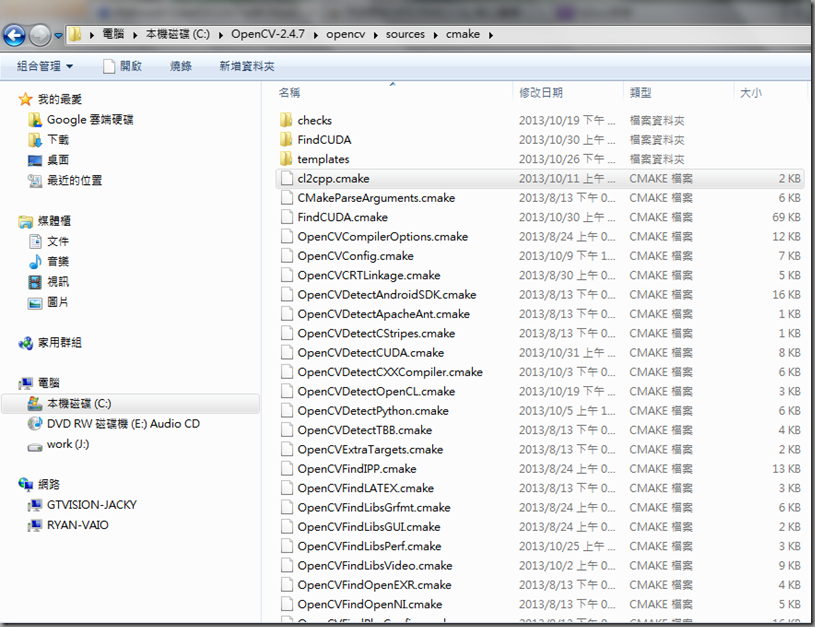
Task: Select file OpenCVCompilerOptions.cmake
Action: [x=383, y=237]
